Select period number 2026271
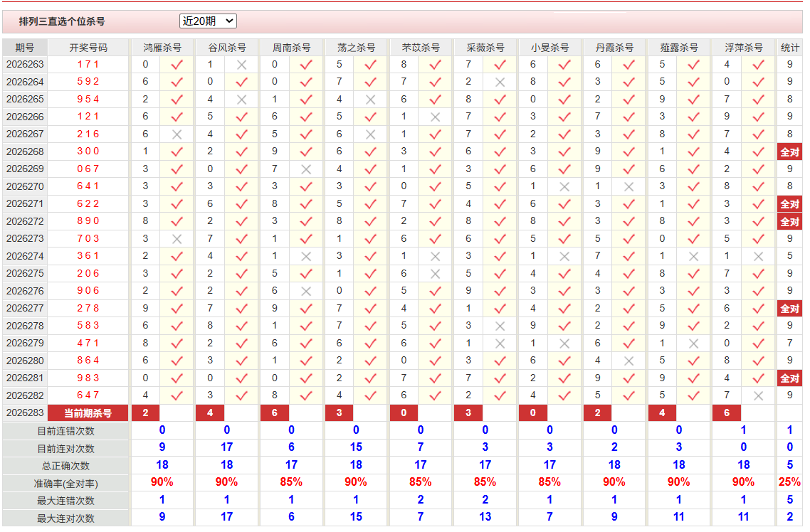This screenshot has height=532, width=810. (25, 204)
